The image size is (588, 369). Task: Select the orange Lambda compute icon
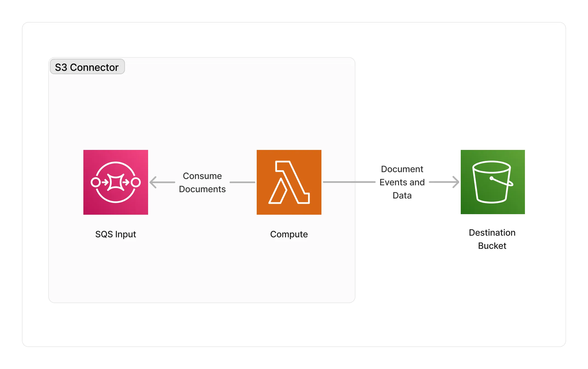[x=289, y=182]
